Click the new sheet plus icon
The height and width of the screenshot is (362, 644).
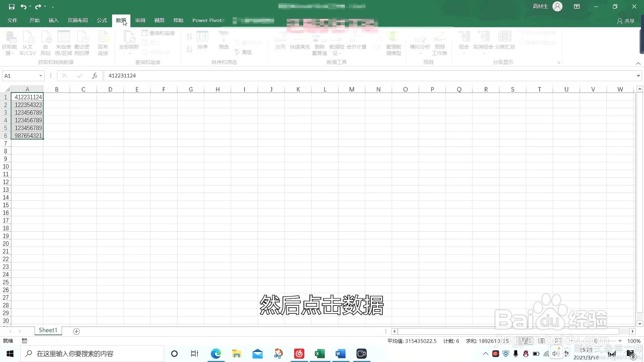(76, 331)
